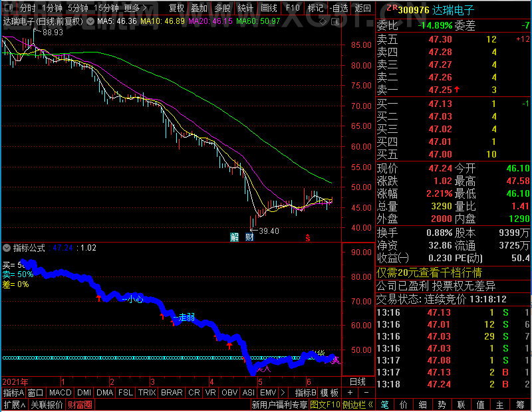Click the panel layout icon at top-left
This screenshot has height=412, width=532.
click(x=9, y=7)
